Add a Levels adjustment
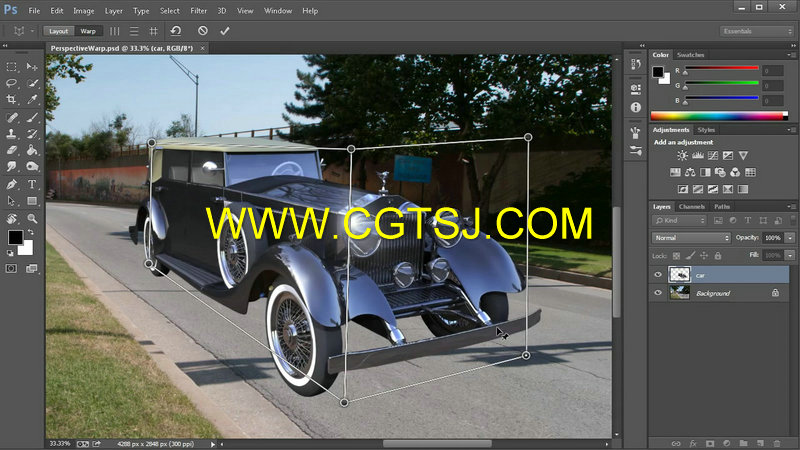800x450 pixels. [x=697, y=156]
